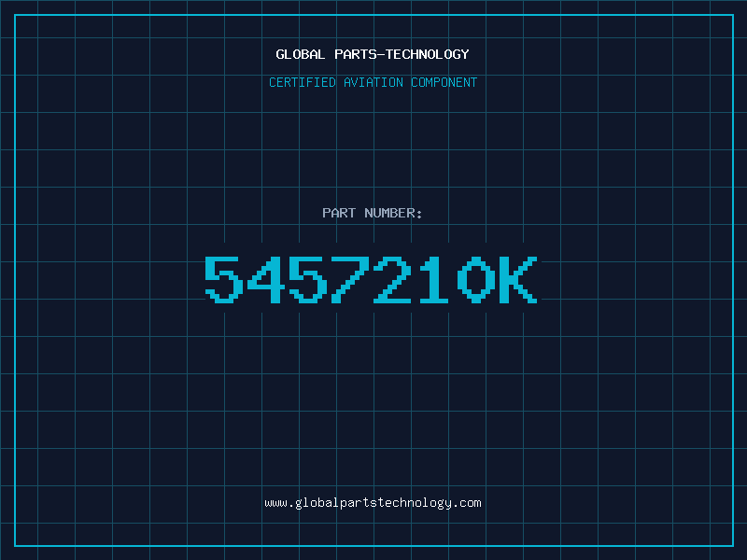Click the CERTIFIED AVIATION COMPONENT subtitle

(x=373, y=82)
